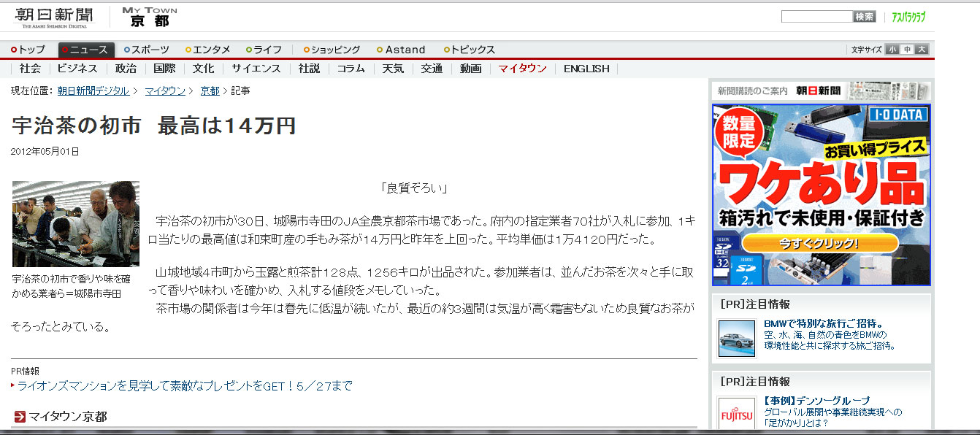980x435 pixels.
Task: Click the 検索 search button
Action: (x=864, y=17)
